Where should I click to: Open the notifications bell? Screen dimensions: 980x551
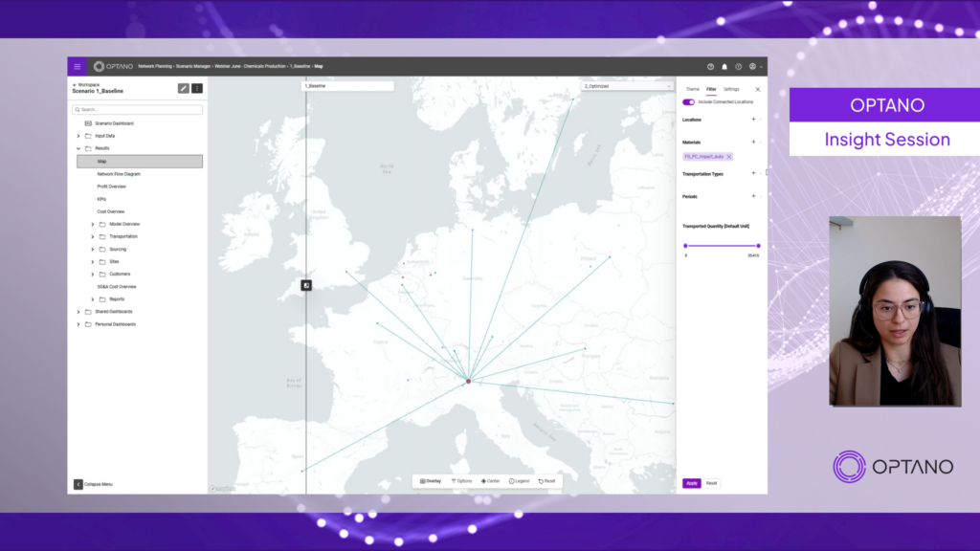pos(724,66)
